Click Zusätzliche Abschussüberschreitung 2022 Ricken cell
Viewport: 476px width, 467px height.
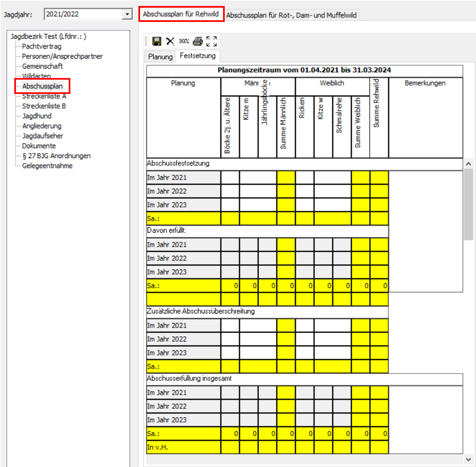pyautogui.click(x=304, y=339)
